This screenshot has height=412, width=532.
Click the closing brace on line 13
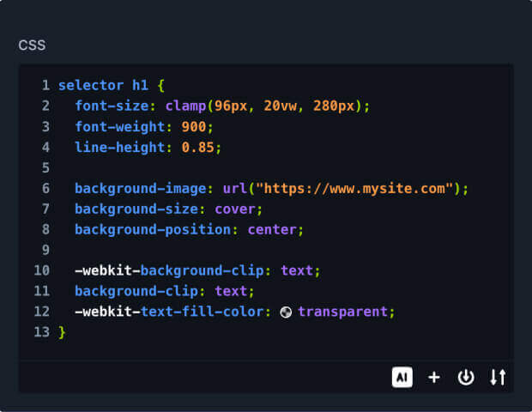point(62,332)
